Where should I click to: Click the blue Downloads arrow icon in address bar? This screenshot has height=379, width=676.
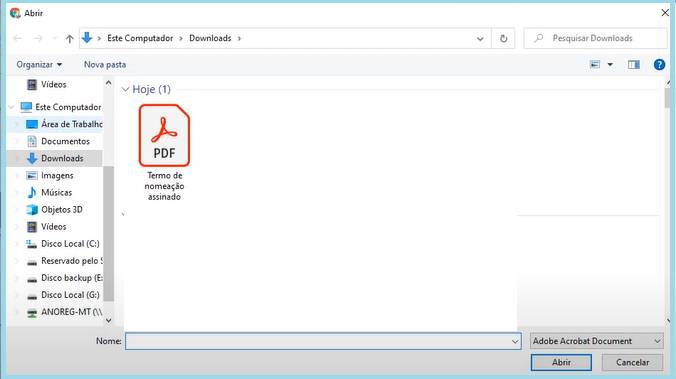pyautogui.click(x=87, y=38)
